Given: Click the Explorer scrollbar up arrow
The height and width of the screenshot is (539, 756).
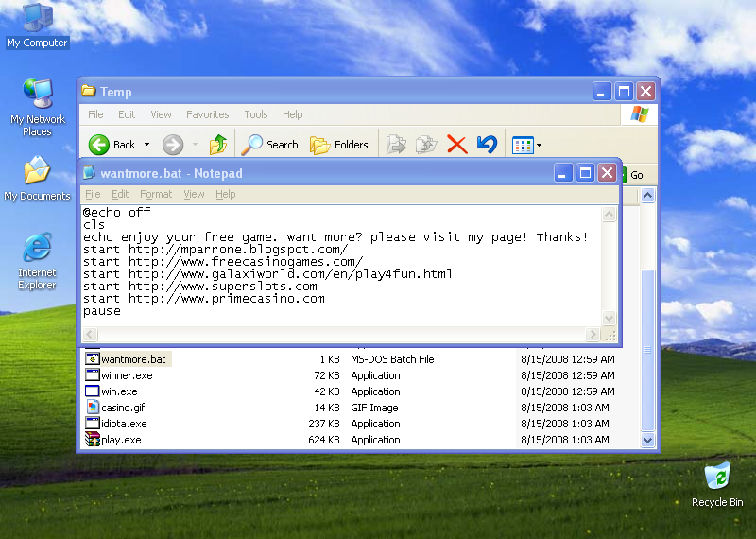Looking at the screenshot, I should tap(647, 196).
